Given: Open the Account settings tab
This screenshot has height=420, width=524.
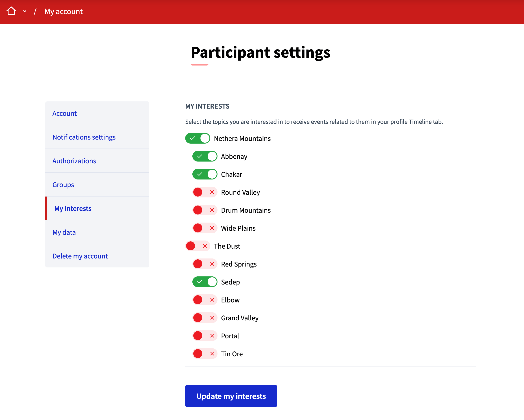Looking at the screenshot, I should 64,113.
